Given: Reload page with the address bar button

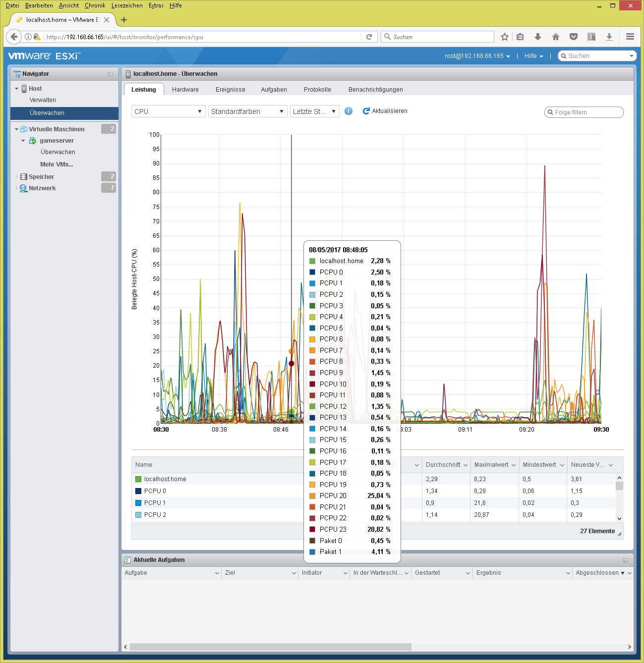Looking at the screenshot, I should pos(369,37).
